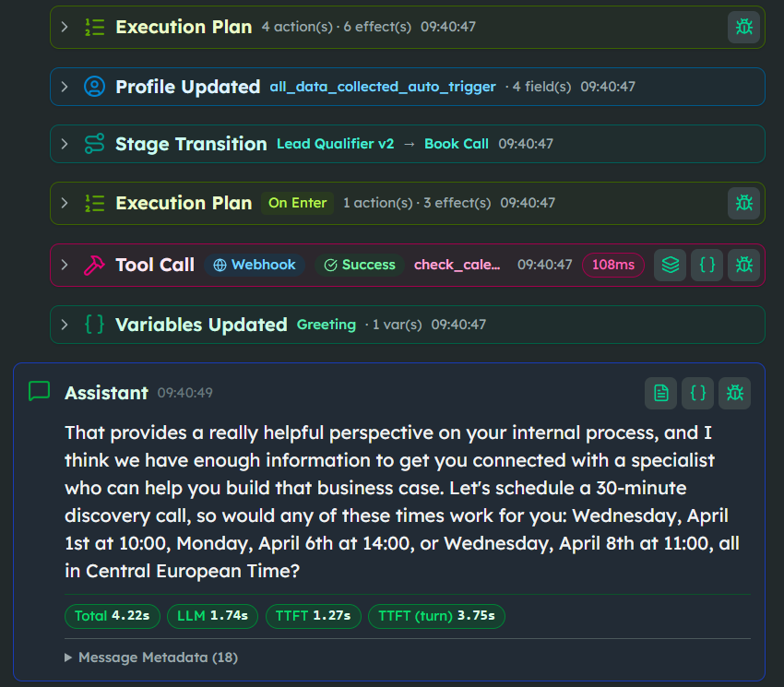Click the bug icon on the Tool Call row

(x=744, y=265)
